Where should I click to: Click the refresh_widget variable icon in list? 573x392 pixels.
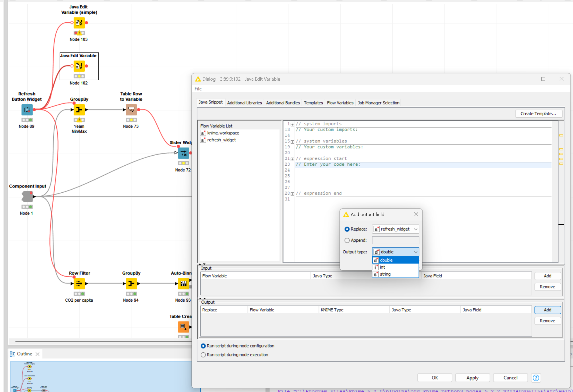pos(203,140)
